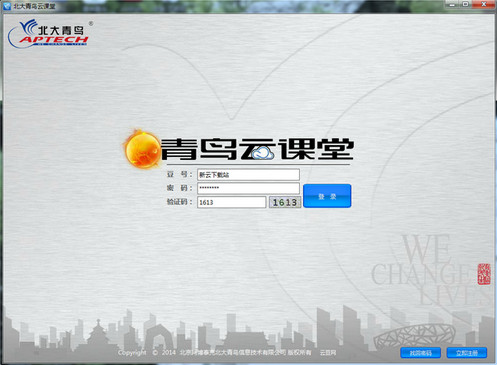
Task: Click the blue 登录 login button
Action: [327, 196]
